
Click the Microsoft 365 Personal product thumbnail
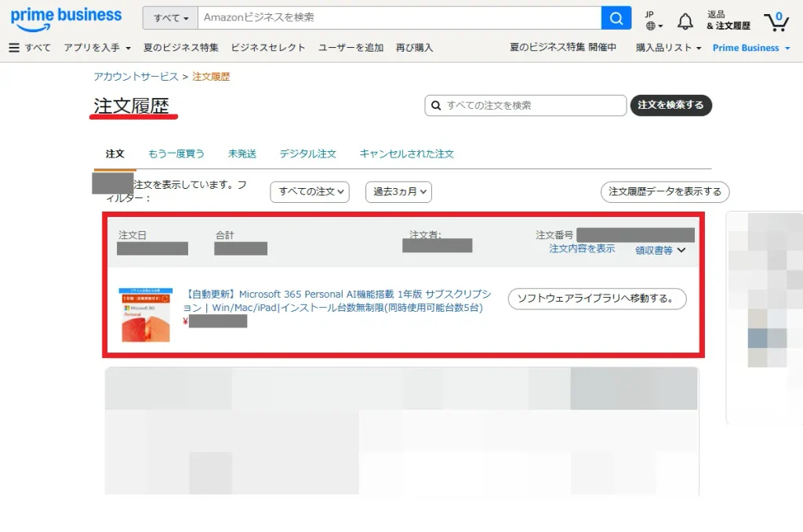pyautogui.click(x=146, y=315)
